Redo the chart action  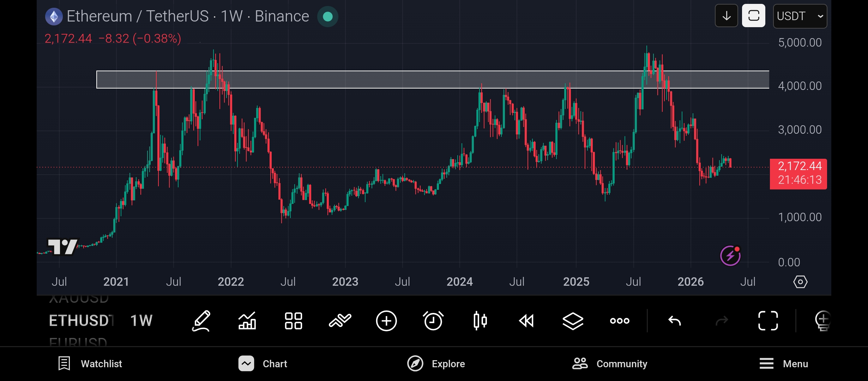722,321
